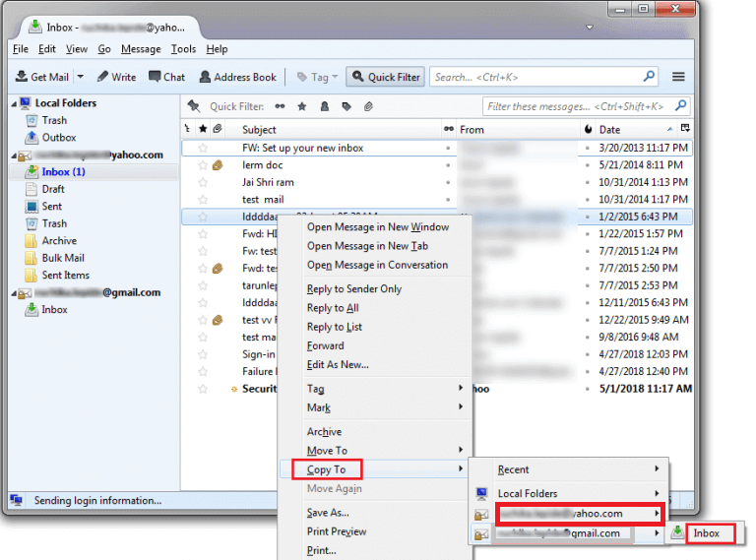Select Outbox under Local Folders
756x560 pixels.
click(58, 138)
